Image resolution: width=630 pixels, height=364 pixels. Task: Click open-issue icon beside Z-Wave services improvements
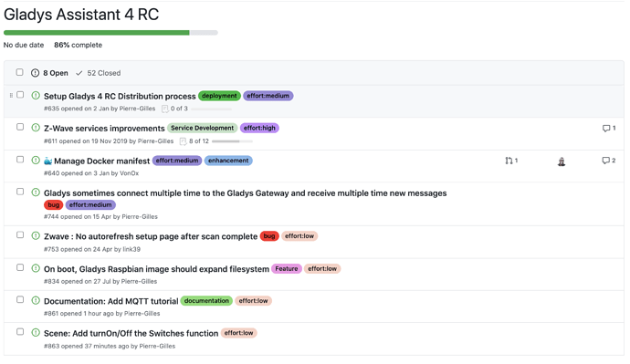[36, 128]
